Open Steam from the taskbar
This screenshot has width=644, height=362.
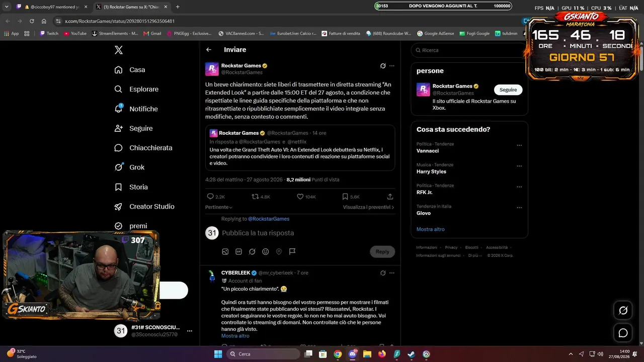pos(411,354)
